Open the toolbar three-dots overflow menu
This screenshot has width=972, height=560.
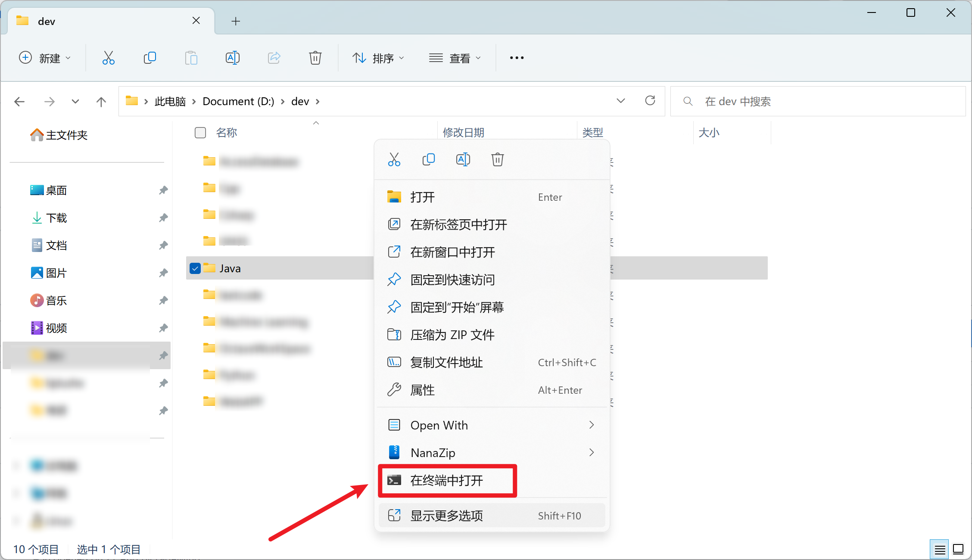click(x=517, y=58)
